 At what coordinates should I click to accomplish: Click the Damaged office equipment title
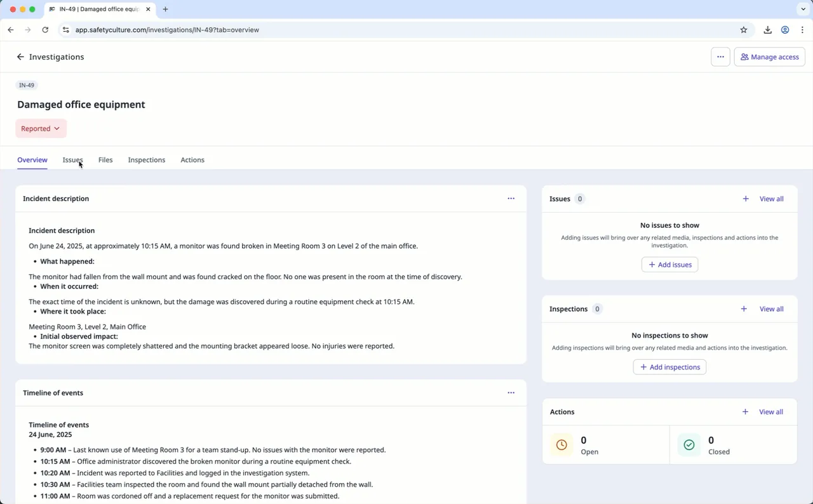(81, 105)
